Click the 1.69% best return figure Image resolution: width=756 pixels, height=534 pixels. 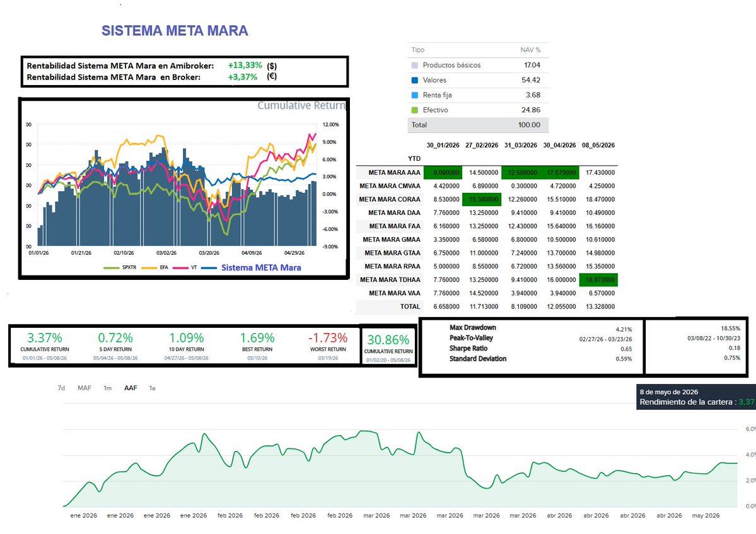tap(257, 338)
